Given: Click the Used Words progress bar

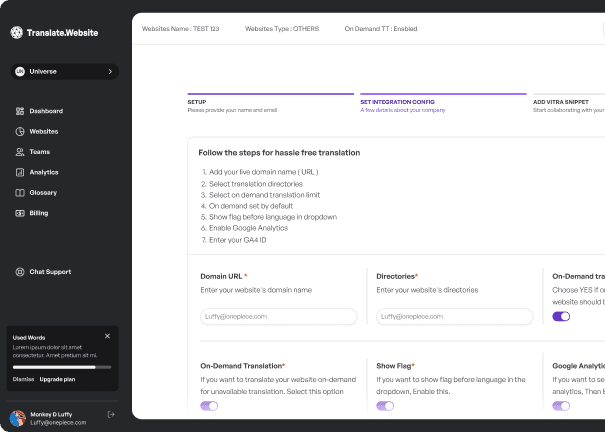Looking at the screenshot, I should tap(61, 368).
